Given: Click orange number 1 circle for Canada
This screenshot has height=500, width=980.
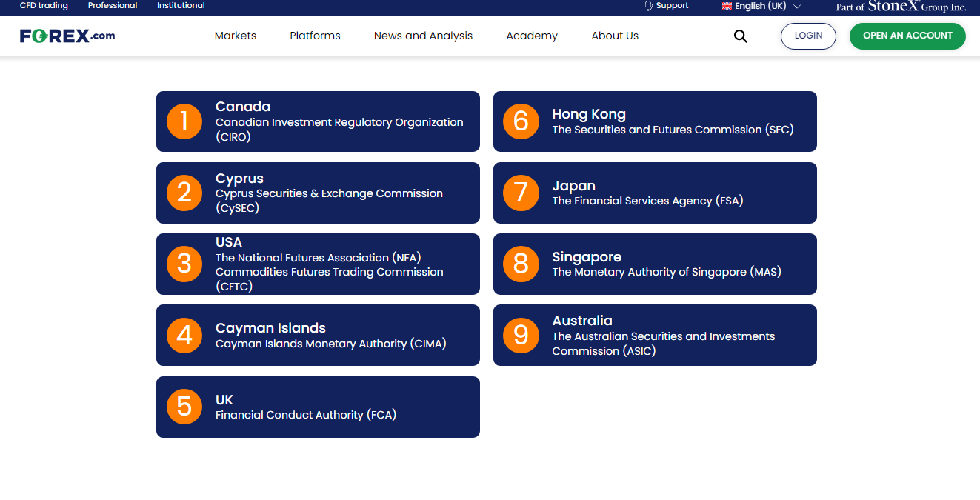Looking at the screenshot, I should coord(184,121).
